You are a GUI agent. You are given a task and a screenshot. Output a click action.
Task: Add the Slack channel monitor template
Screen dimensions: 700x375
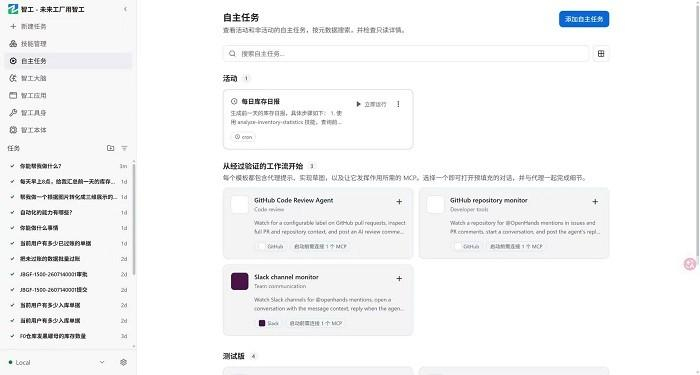point(399,279)
